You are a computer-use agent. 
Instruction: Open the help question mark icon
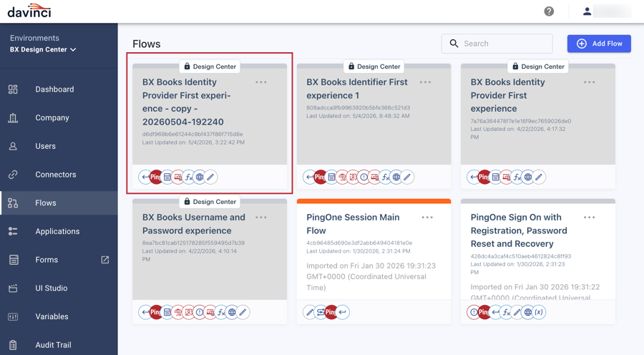(x=549, y=11)
